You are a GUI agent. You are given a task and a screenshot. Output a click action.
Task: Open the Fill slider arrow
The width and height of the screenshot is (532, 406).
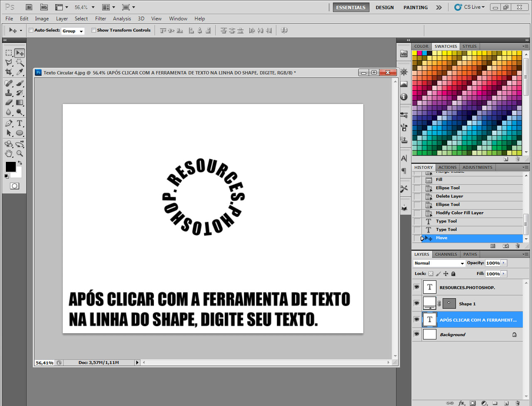[x=504, y=274]
